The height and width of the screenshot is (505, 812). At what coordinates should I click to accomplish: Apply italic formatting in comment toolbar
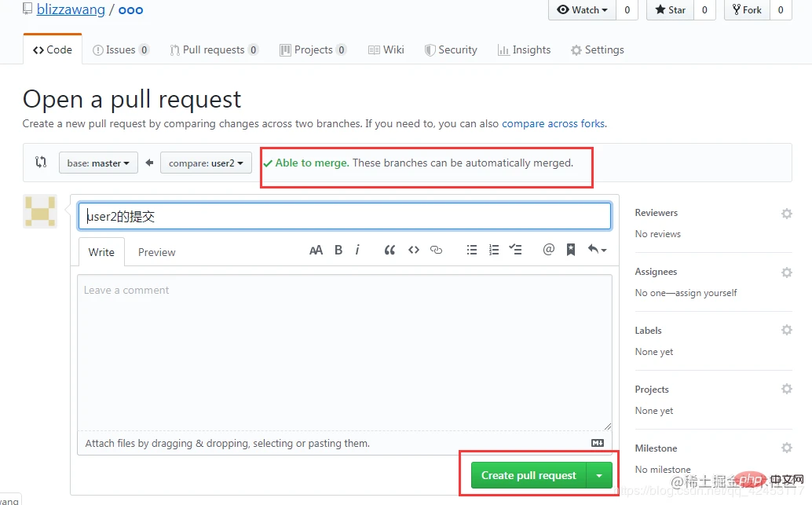pos(357,250)
